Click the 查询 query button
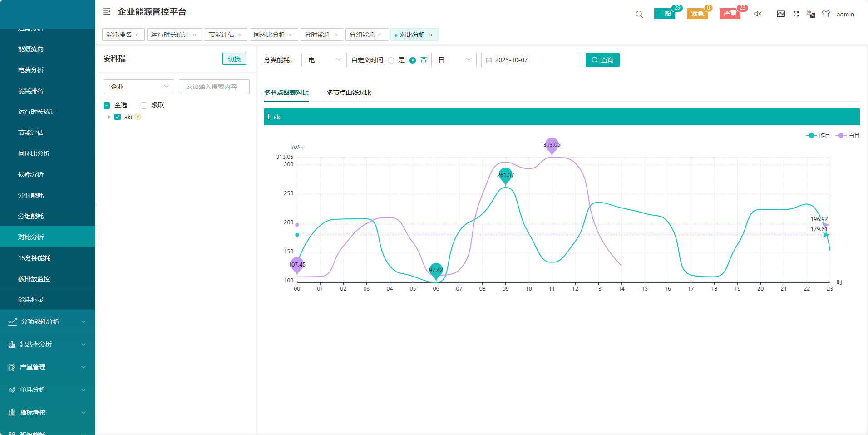Image resolution: width=868 pixels, height=435 pixels. pyautogui.click(x=602, y=60)
